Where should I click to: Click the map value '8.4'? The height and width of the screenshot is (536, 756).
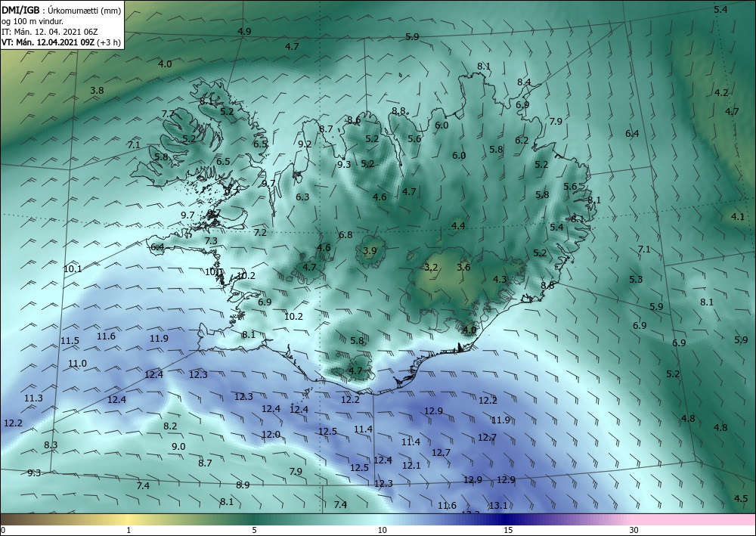[x=524, y=82]
